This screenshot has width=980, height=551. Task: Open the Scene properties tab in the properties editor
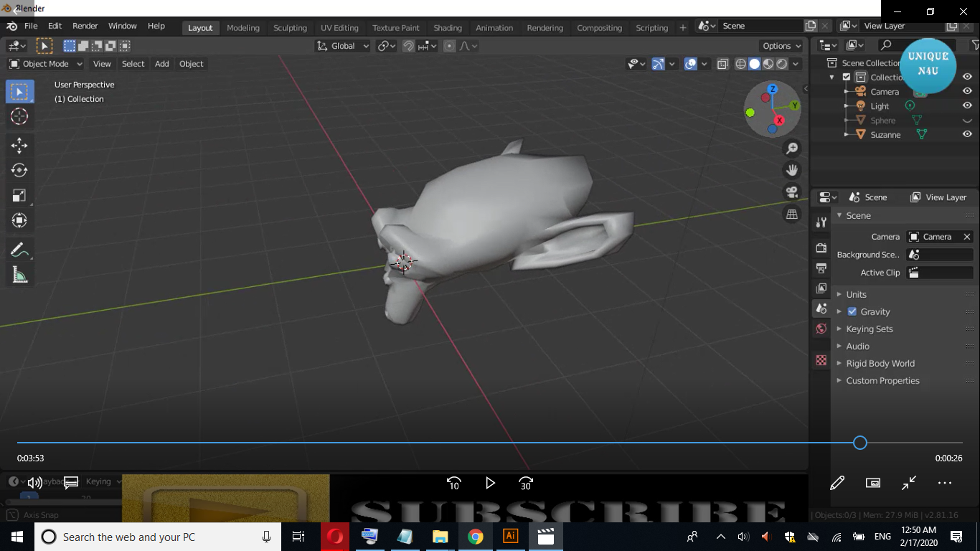(x=821, y=309)
